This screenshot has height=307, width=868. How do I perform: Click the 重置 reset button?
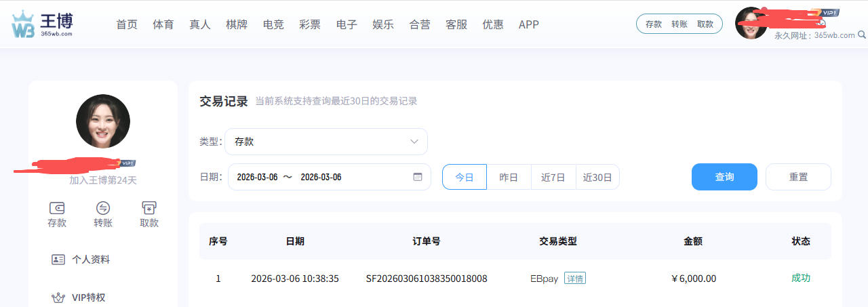[x=798, y=177]
